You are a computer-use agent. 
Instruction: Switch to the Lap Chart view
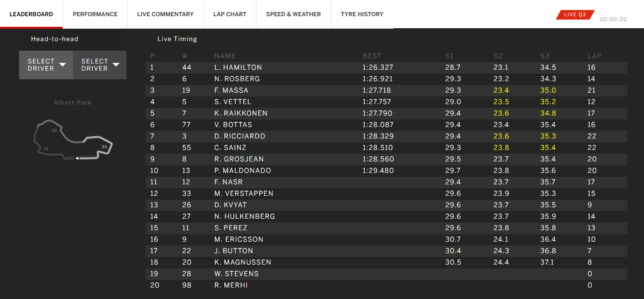click(x=230, y=14)
